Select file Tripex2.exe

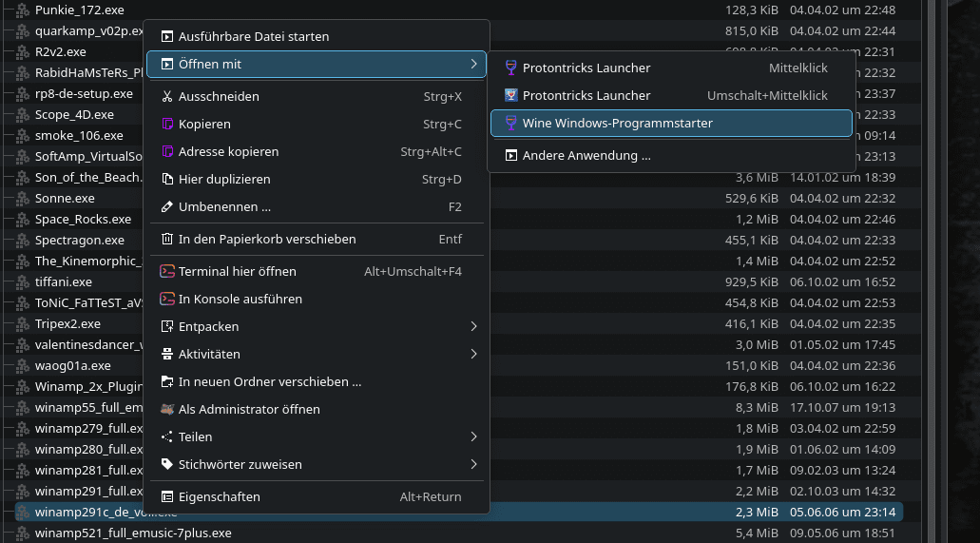coord(67,324)
